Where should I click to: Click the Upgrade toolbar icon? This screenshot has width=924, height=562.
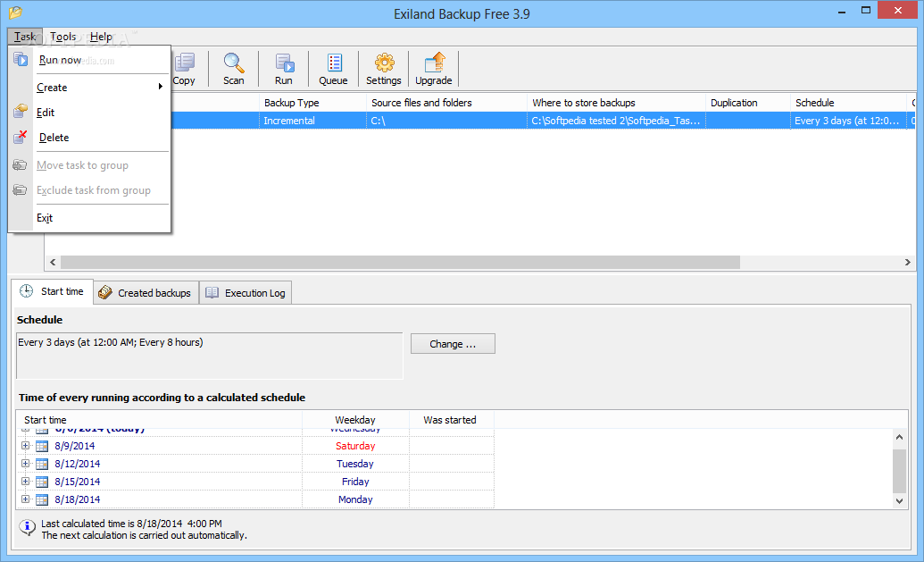pos(435,62)
